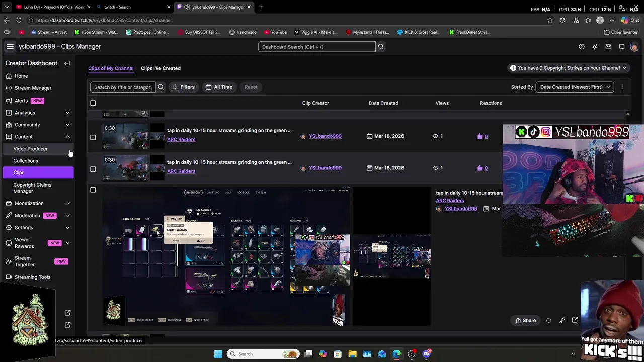Open the All Time date range dropdown
This screenshot has height=362, width=644.
pyautogui.click(x=219, y=87)
